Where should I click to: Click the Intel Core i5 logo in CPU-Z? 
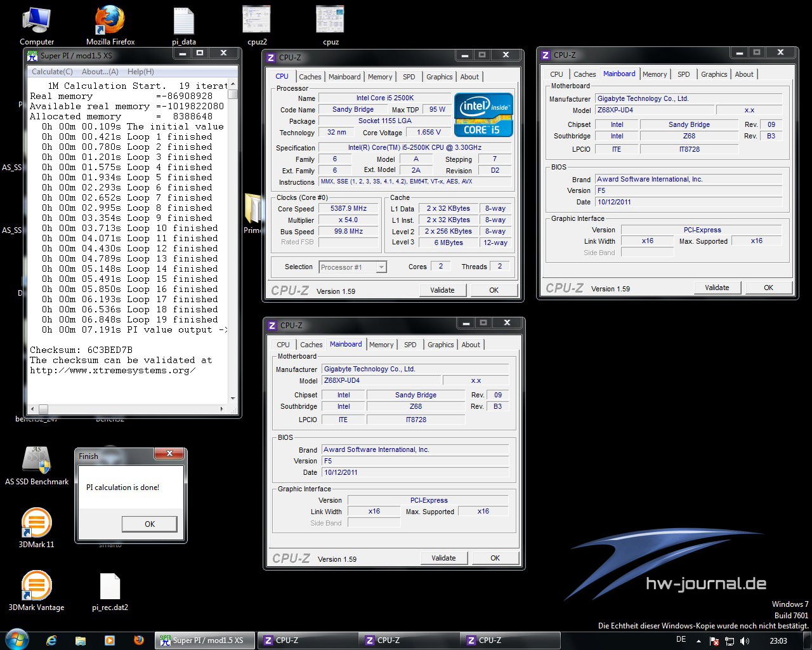pos(483,115)
